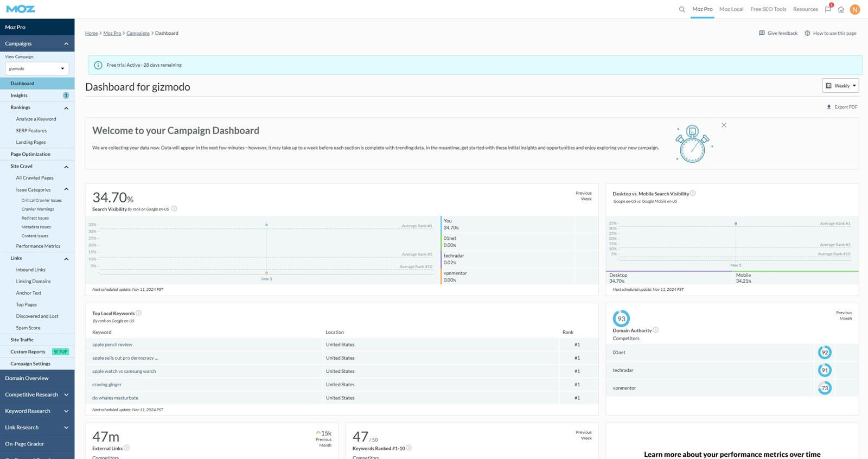Close the Welcome to Campaign Dashboard banner
The image size is (868, 459).
tap(724, 125)
